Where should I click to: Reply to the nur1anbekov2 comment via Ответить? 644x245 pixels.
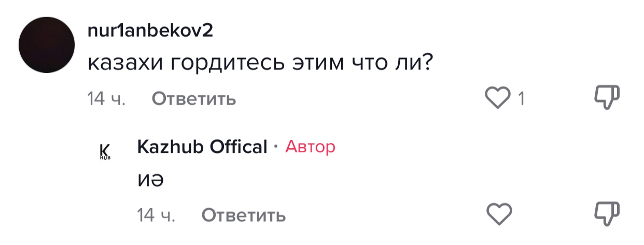point(193,98)
